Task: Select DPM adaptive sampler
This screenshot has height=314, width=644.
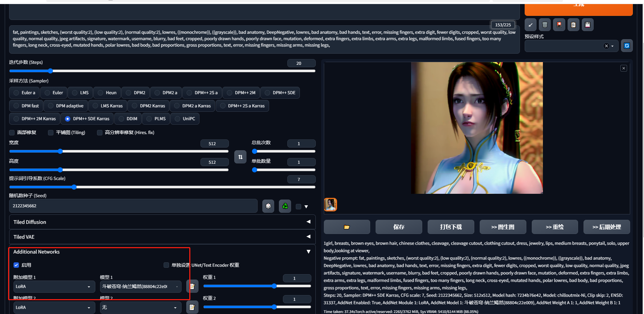Action: pyautogui.click(x=66, y=106)
